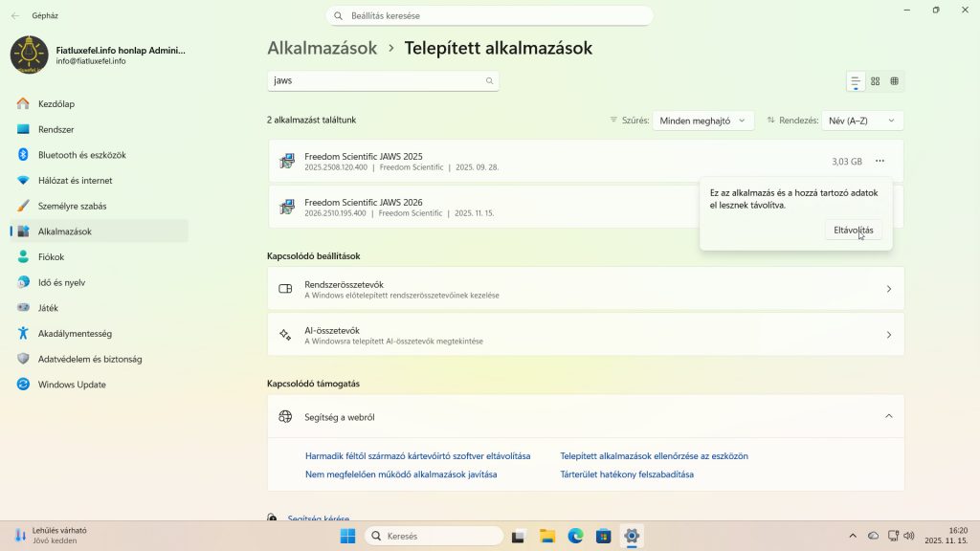980x551 pixels.
Task: Open Microsoft Edge from the taskbar
Action: pyautogui.click(x=574, y=536)
